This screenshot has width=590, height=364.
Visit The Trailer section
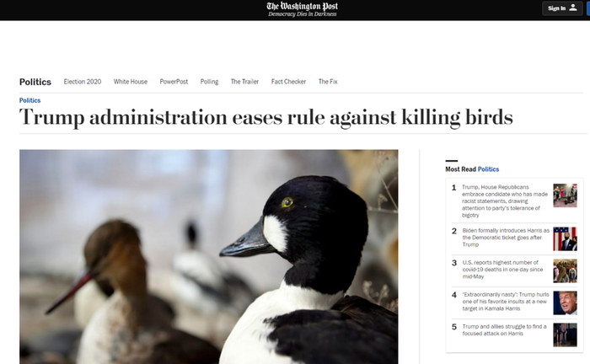(244, 82)
